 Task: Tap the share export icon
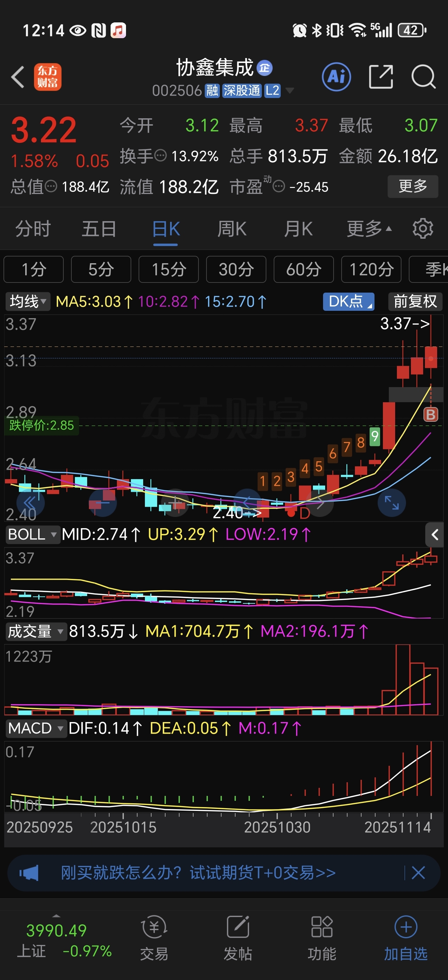381,77
